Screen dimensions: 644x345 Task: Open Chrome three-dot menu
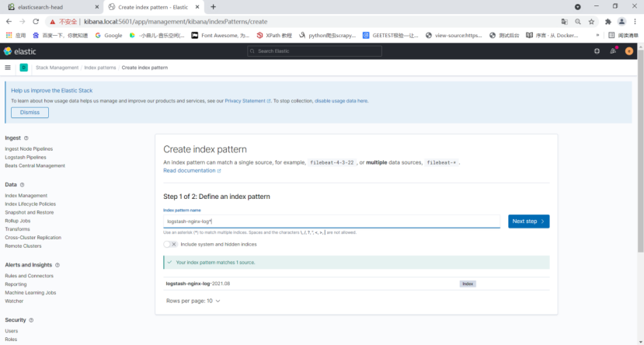click(635, 22)
